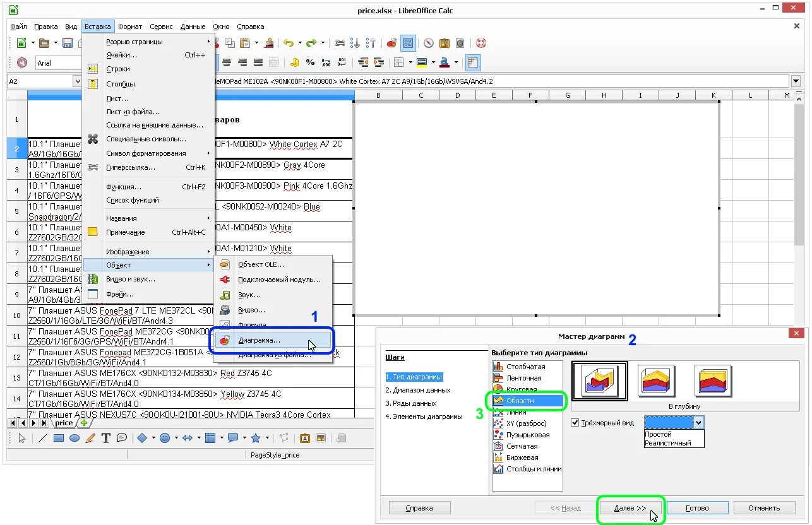Image resolution: width=812 pixels, height=525 pixels.
Task: Expand the basic shapes diamond dropdown
Action: pyautogui.click(x=153, y=438)
